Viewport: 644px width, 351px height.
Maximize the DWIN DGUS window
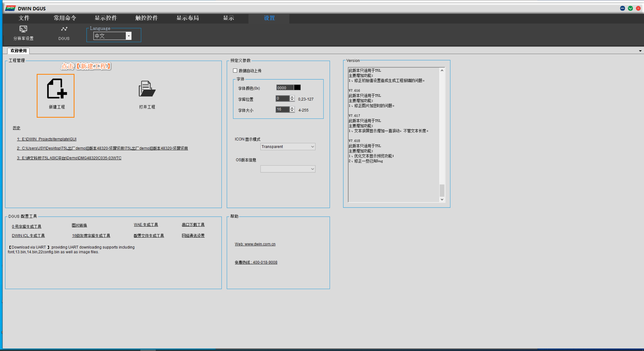pyautogui.click(x=630, y=8)
